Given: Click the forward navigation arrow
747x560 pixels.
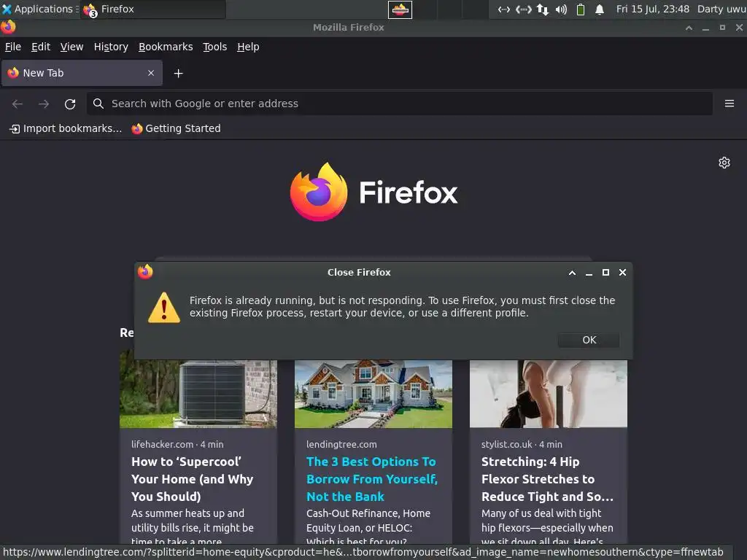Looking at the screenshot, I should point(44,104).
